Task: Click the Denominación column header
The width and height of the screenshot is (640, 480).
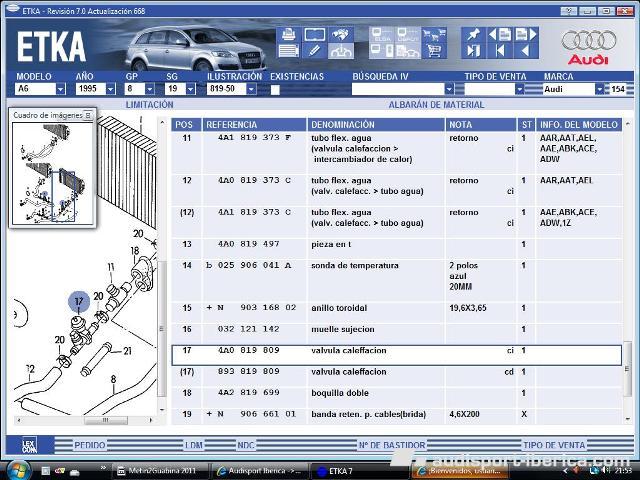Action: tap(376, 125)
